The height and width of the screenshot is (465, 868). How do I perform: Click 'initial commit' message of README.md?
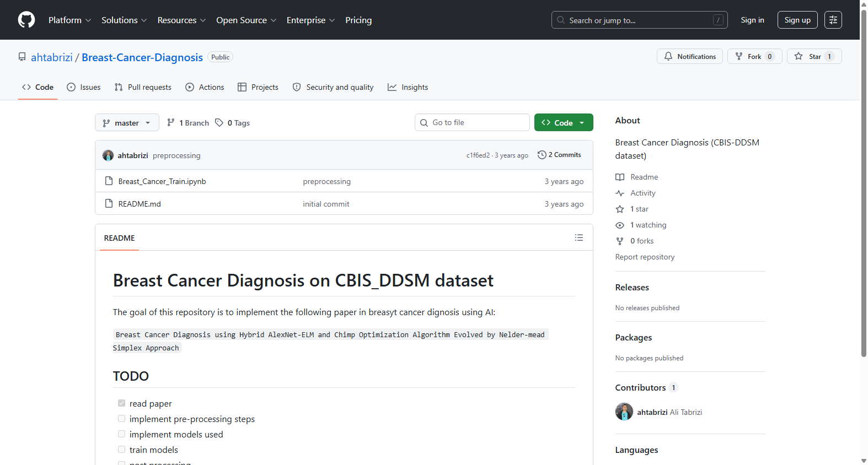[326, 204]
